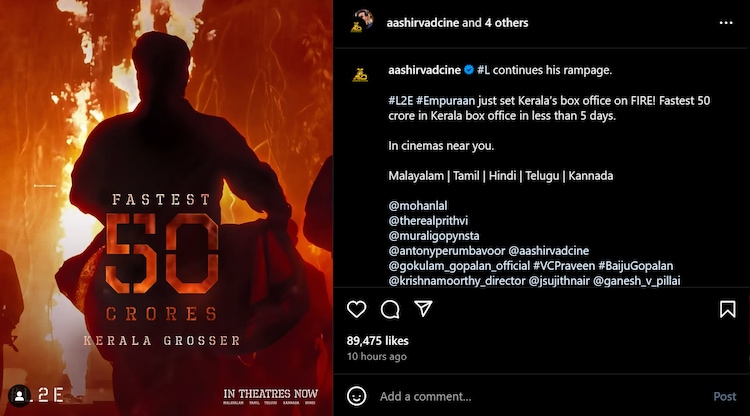Click the "10 hours ago" timestamp
This screenshot has width=750, height=416.
pyautogui.click(x=376, y=357)
